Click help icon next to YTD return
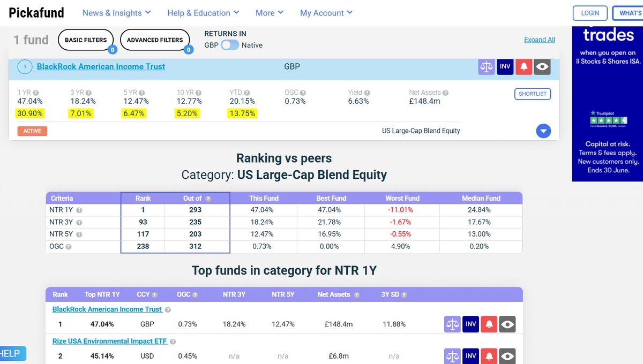The height and width of the screenshot is (364, 643). pyautogui.click(x=246, y=93)
